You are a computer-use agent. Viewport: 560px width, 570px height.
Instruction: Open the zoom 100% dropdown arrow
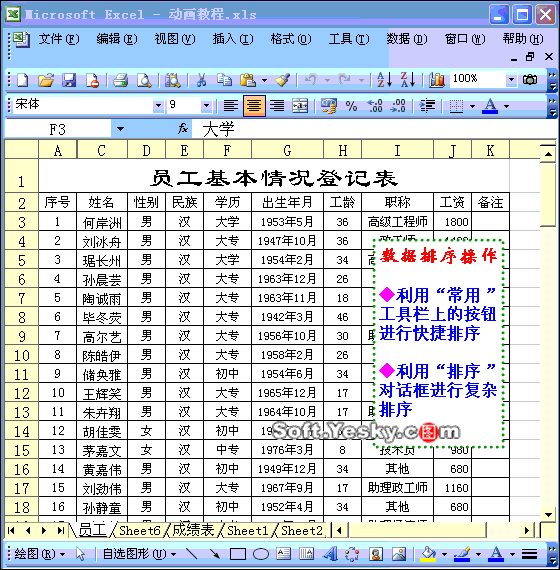(511, 79)
